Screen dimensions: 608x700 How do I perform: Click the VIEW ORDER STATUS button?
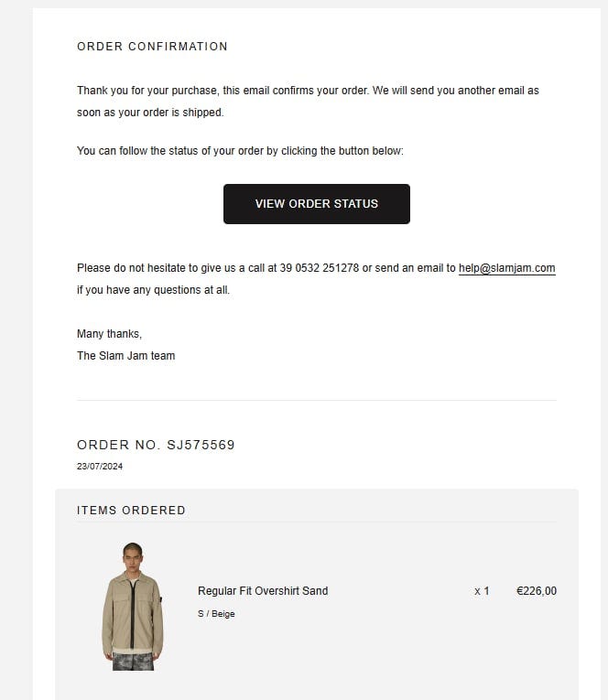point(316,204)
